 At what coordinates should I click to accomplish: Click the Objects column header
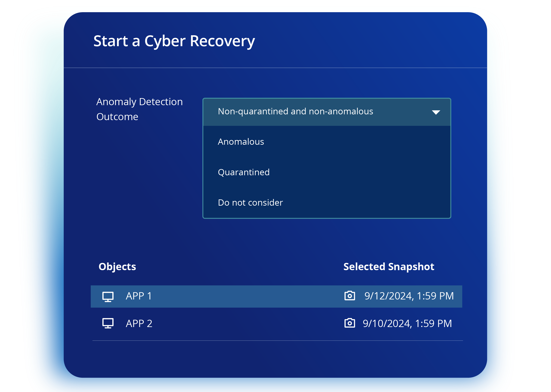click(x=117, y=267)
